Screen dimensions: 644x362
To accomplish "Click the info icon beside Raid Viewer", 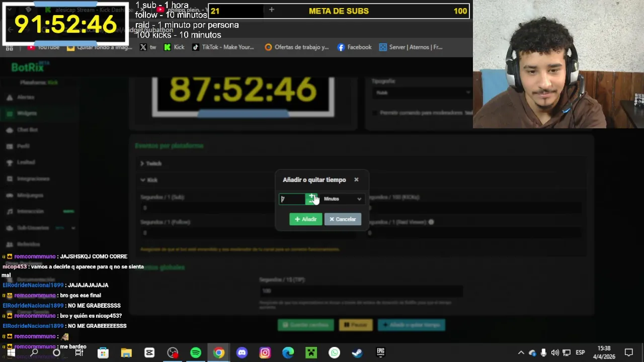I will (x=431, y=222).
